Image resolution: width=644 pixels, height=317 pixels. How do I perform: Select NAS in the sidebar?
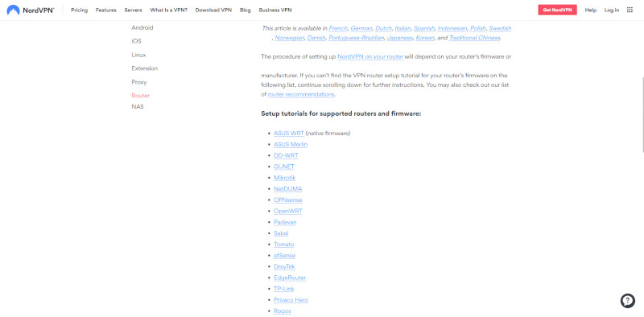click(x=138, y=107)
